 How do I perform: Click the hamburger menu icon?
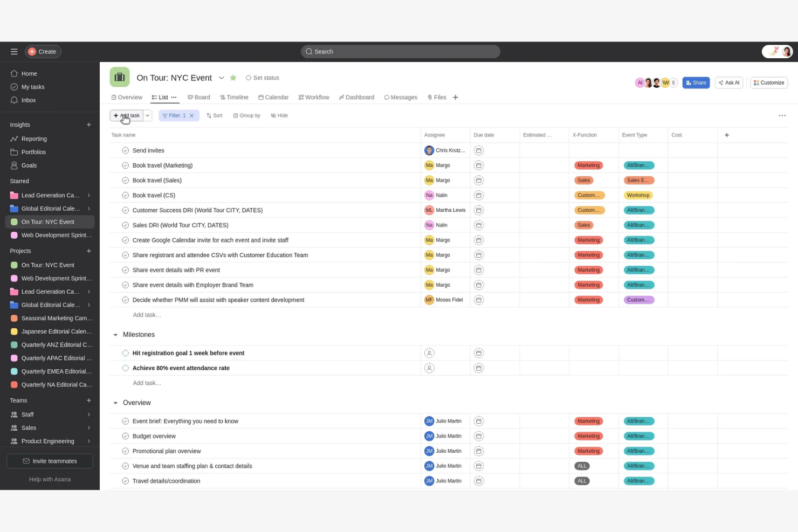[x=14, y=51]
